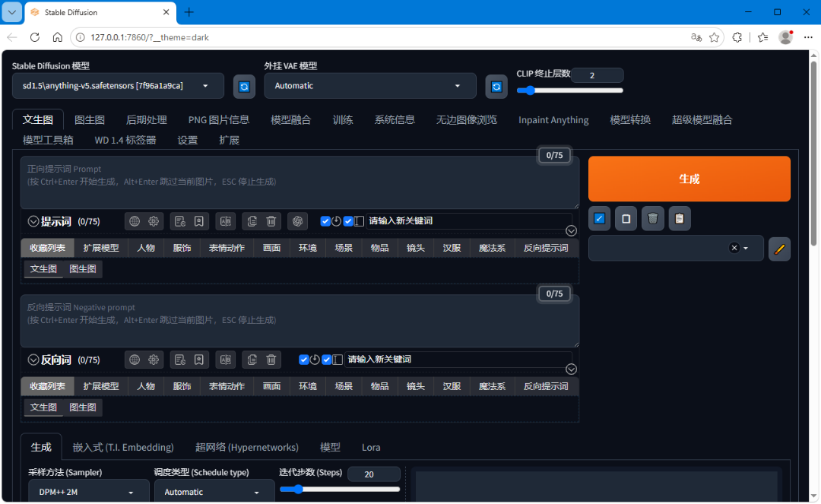821x504 pixels.
Task: Expand the chevron below 提示词 keyword input
Action: [571, 231]
